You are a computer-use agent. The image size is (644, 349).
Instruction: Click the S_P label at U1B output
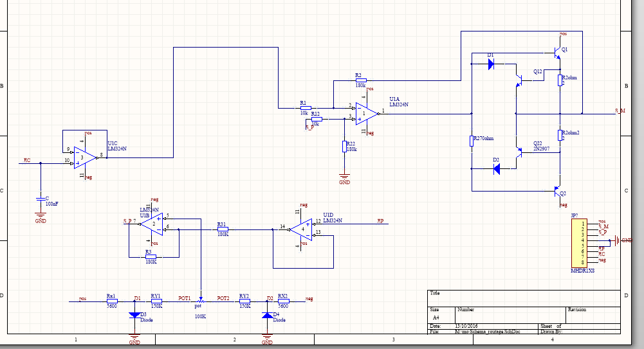(x=128, y=221)
